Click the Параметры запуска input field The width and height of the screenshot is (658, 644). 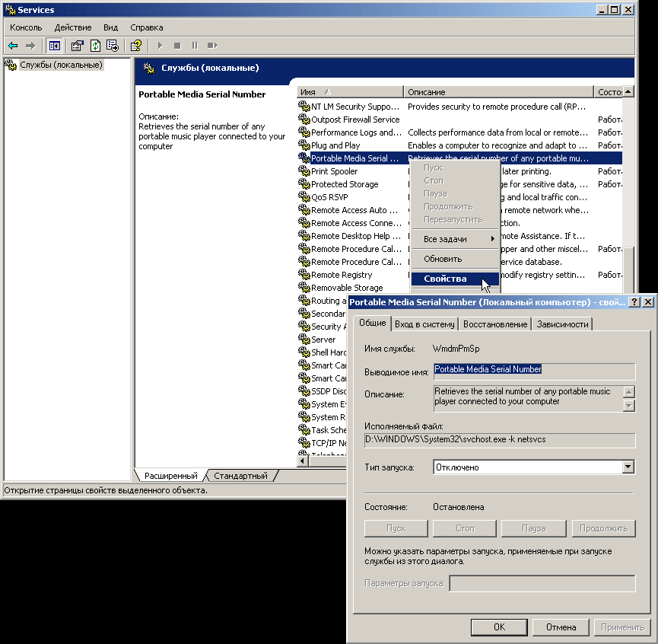[542, 583]
